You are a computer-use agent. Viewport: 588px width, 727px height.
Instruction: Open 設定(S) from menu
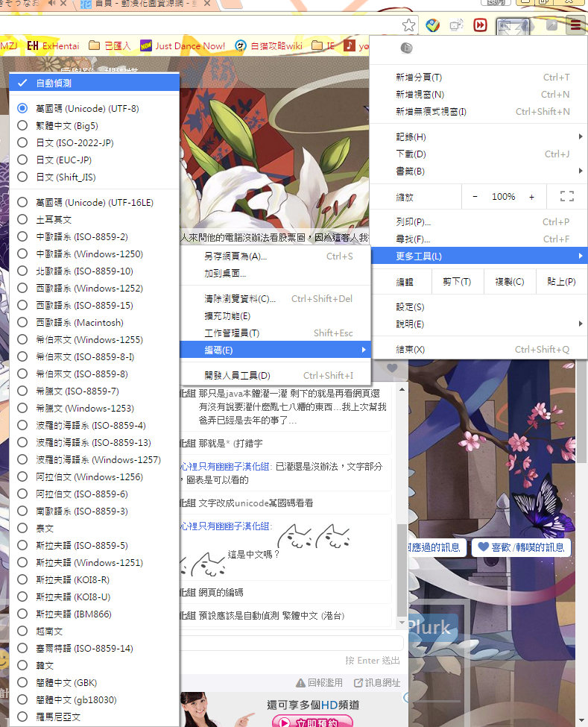tap(478, 307)
